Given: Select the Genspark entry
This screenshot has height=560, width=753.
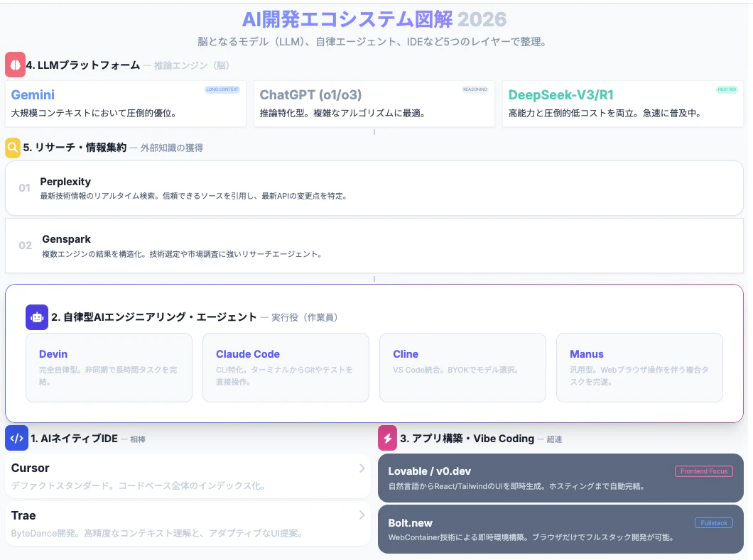Looking at the screenshot, I should tap(374, 246).
